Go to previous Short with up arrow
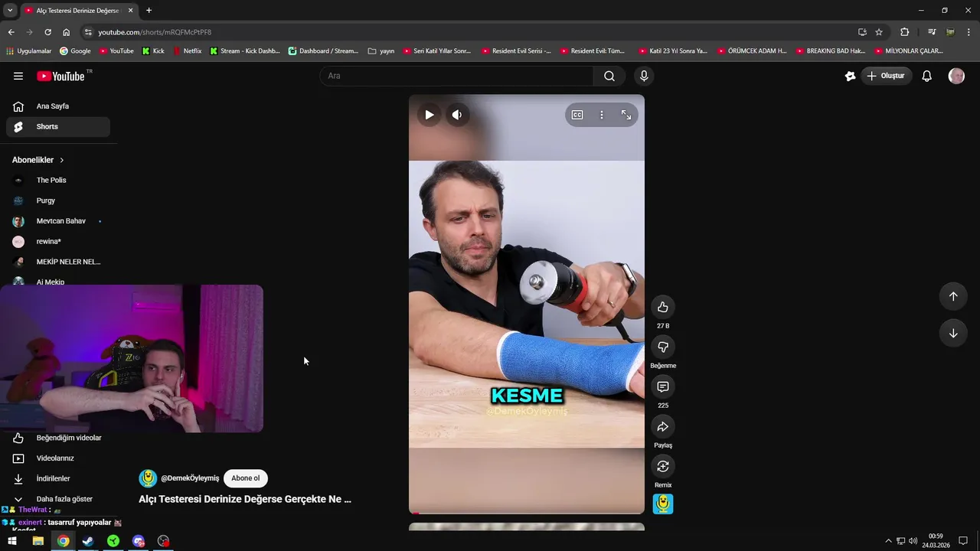 953,296
